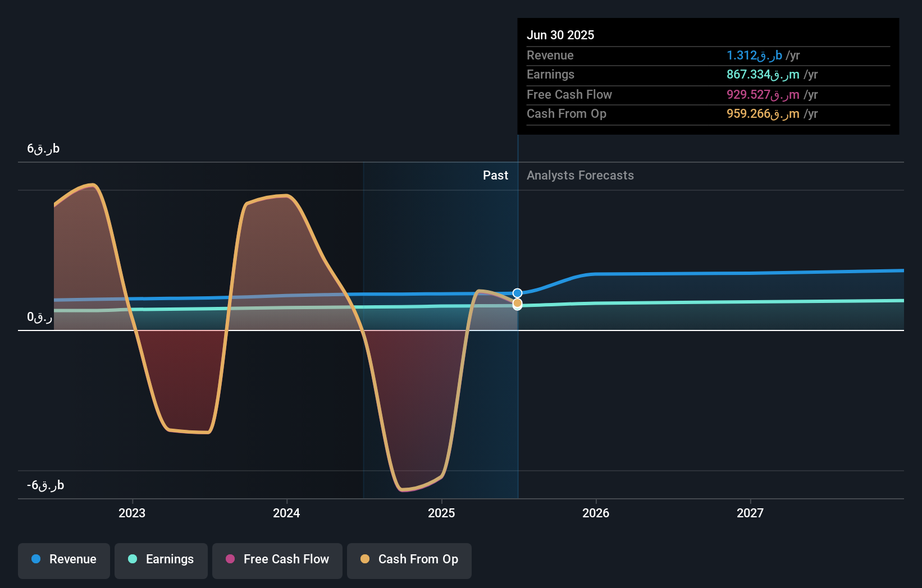Select the 2024 x-axis label
Image resolution: width=922 pixels, height=588 pixels.
tap(286, 513)
